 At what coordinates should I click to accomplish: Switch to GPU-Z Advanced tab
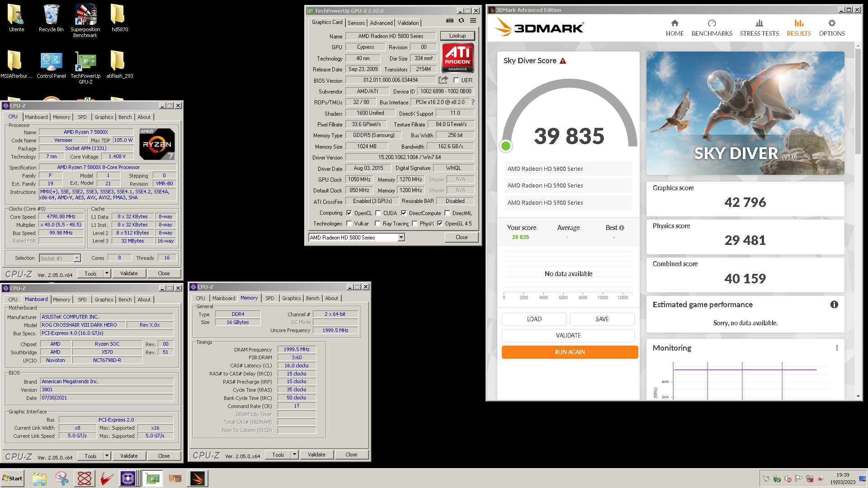coord(381,23)
